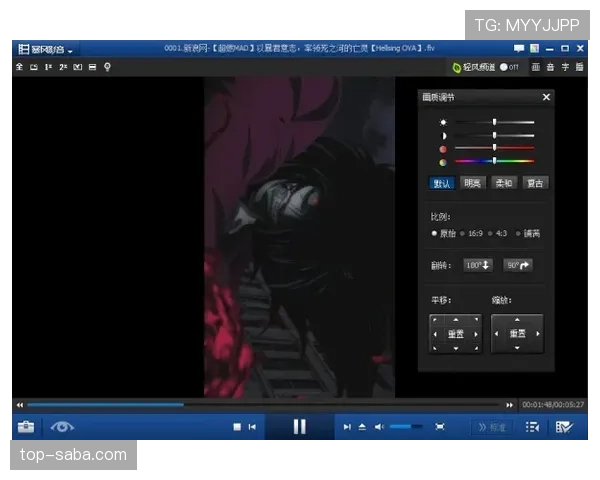Click the down arrow in 缩放 pad
The height and width of the screenshot is (480, 600).
[x=517, y=348]
